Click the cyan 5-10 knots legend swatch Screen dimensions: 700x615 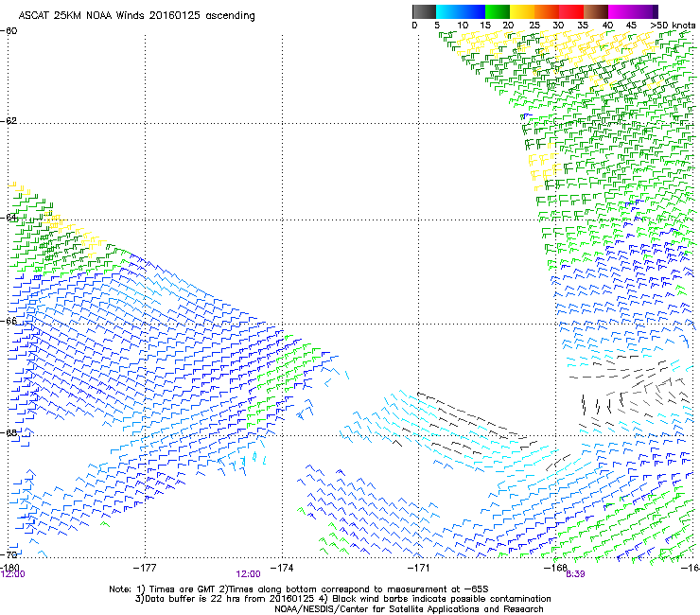click(x=448, y=11)
